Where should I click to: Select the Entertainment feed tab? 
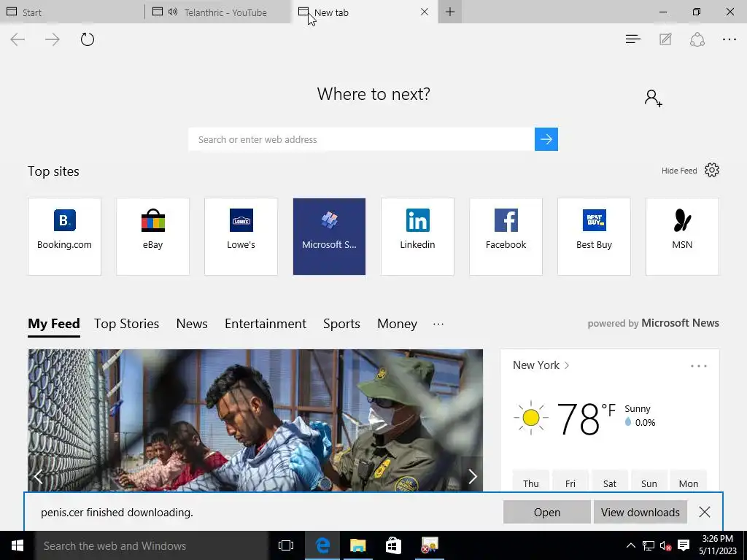coord(266,324)
